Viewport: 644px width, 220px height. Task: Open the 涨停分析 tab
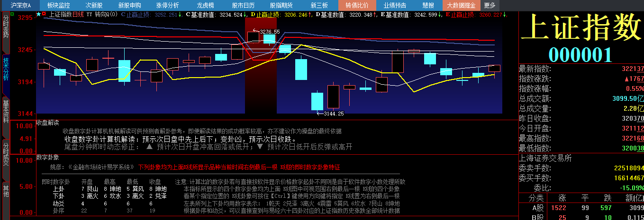click(167, 5)
